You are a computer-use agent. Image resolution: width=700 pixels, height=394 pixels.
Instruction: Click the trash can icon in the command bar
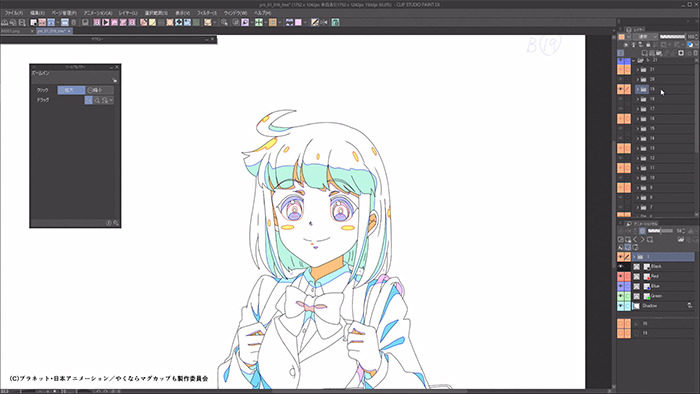pyautogui.click(x=74, y=22)
